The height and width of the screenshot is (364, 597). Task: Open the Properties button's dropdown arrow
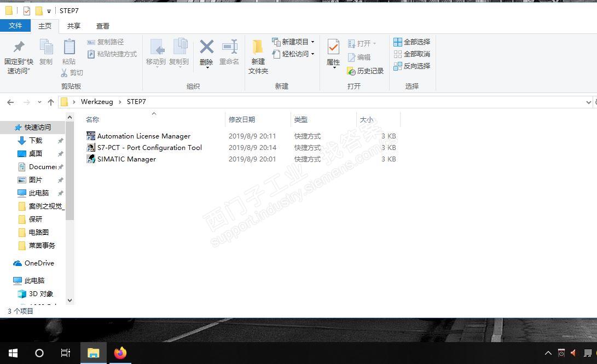point(334,68)
